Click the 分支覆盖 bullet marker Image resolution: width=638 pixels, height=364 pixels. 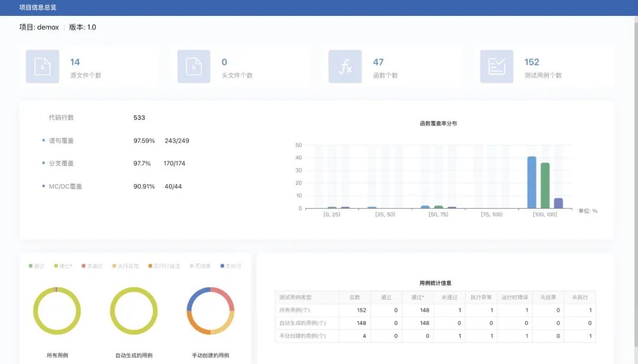[44, 163]
